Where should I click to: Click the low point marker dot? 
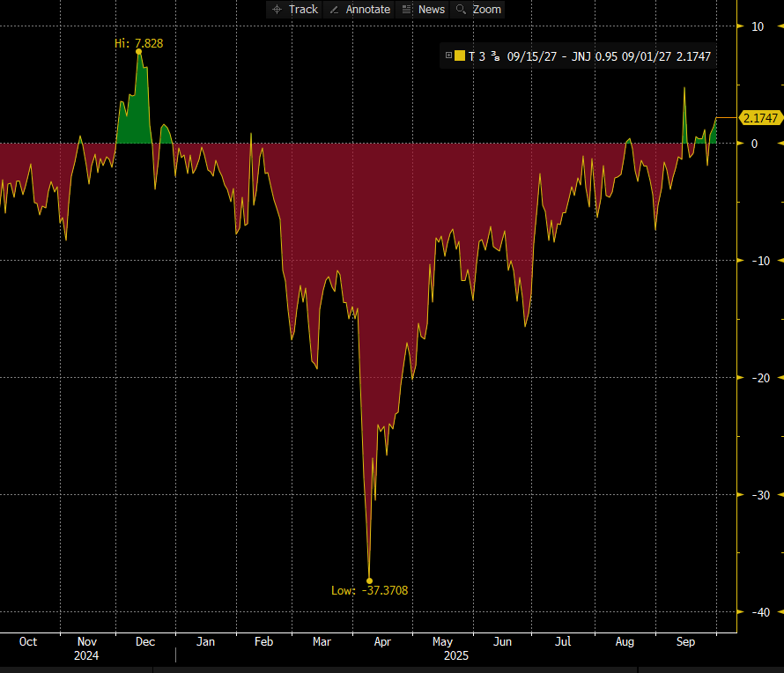point(369,581)
